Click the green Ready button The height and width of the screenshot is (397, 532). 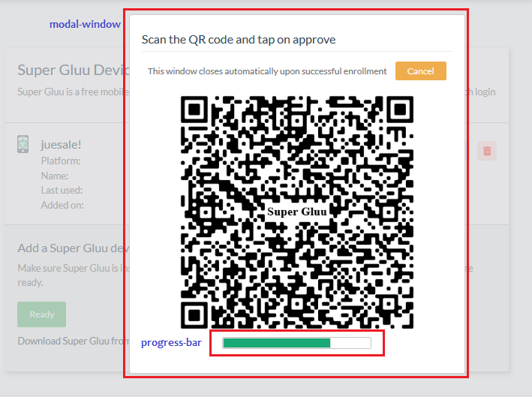(x=42, y=314)
